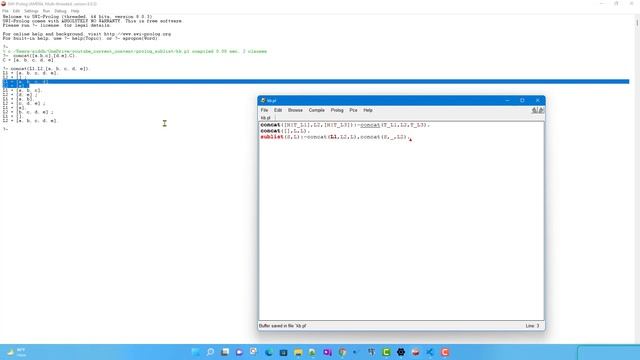Click SWI-Prolog console title bar icon
640x360 pixels.
click(4, 4)
